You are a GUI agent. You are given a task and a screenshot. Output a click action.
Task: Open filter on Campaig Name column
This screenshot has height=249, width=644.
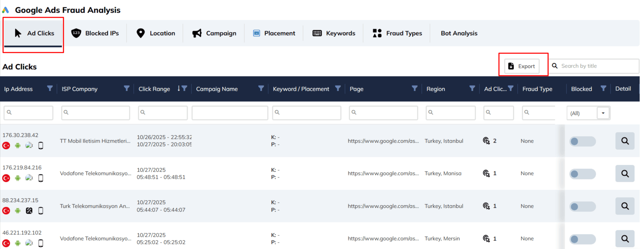(x=261, y=89)
